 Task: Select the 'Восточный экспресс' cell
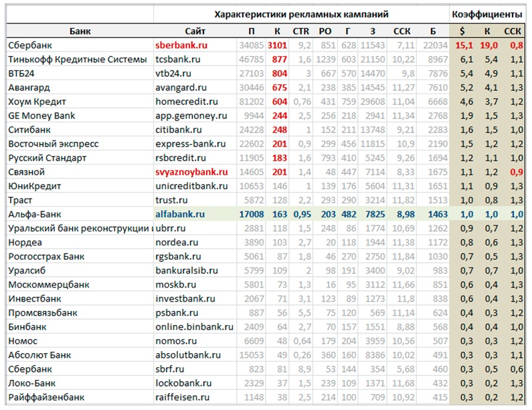[80, 144]
